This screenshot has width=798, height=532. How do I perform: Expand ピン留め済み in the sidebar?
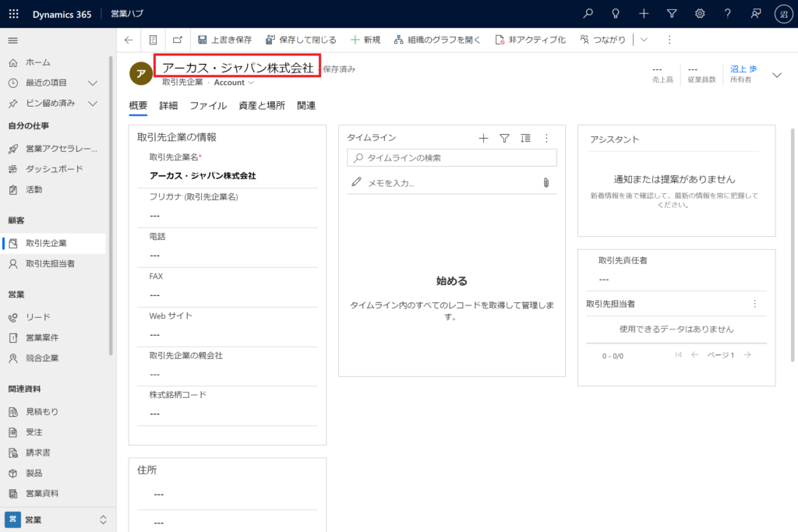pyautogui.click(x=92, y=103)
